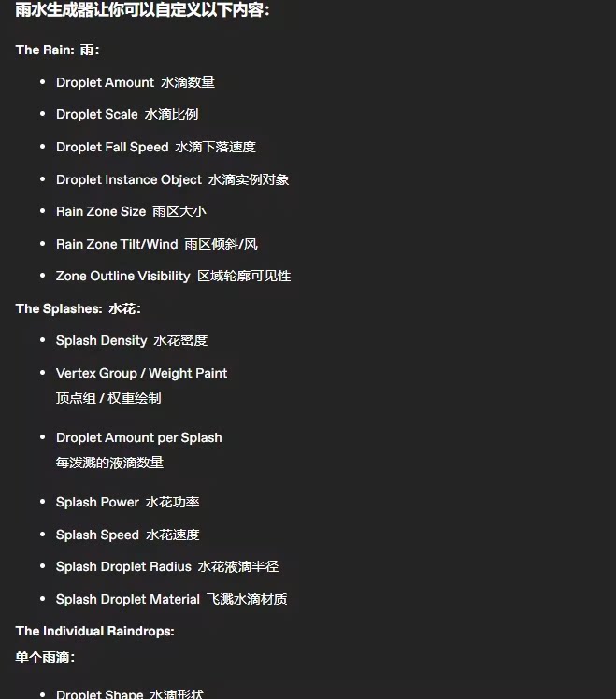616x699 pixels.
Task: Click the "Splash Speed 水花速度" list item
Action: 127,535
